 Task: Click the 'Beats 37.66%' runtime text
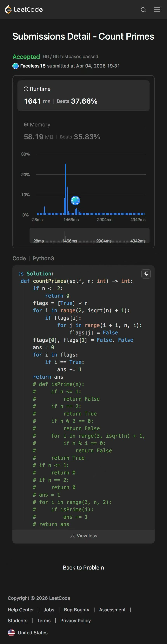pos(77,101)
